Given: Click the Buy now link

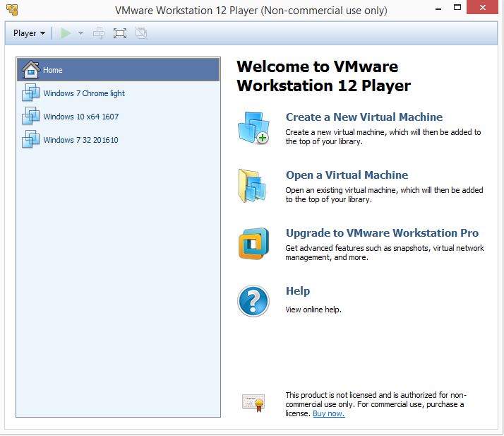Looking at the screenshot, I should pyautogui.click(x=329, y=413).
